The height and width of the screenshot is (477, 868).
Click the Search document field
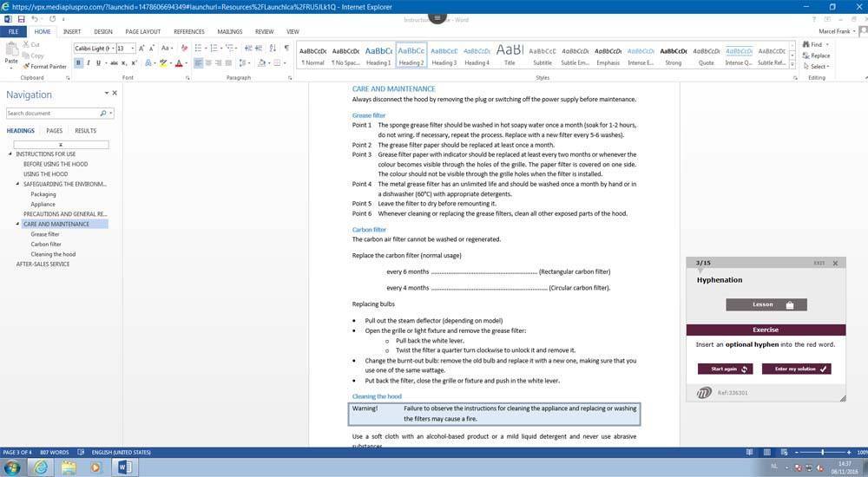[52, 113]
